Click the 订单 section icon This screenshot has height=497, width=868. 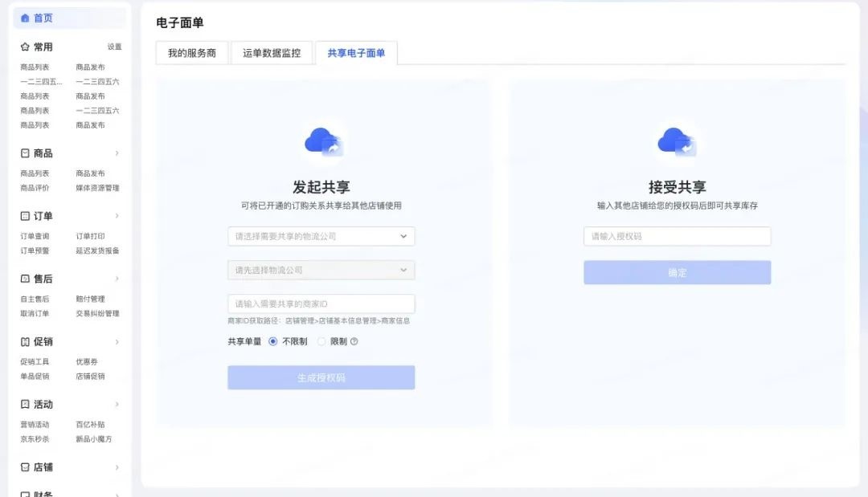click(25, 216)
